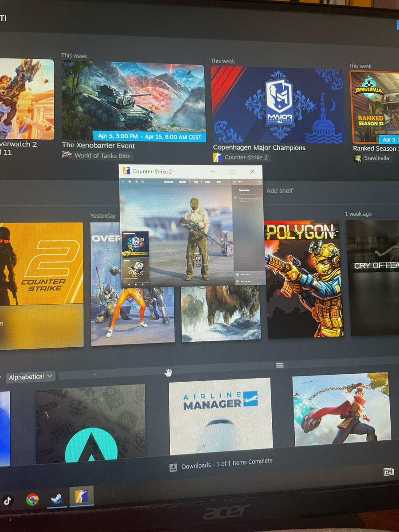Screen dimensions: 399x532
Task: Open the Friends & Chat icon in Steam
Action: coord(388,472)
